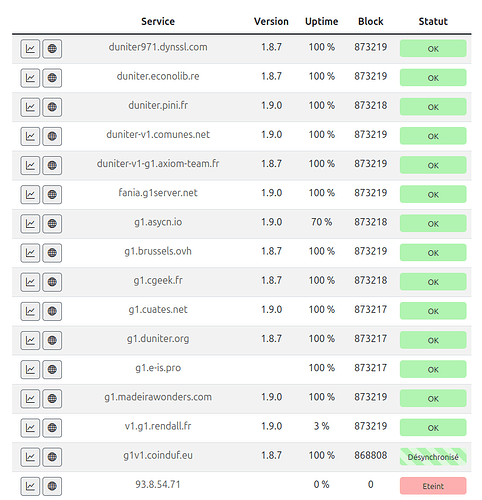Open the chart icon for 93.8.54.71
The width and height of the screenshot is (482, 500).
pyautogui.click(x=30, y=486)
